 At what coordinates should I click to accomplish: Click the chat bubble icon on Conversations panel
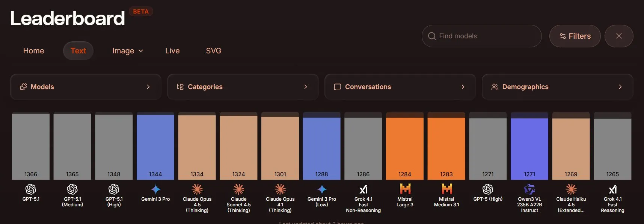point(337,87)
